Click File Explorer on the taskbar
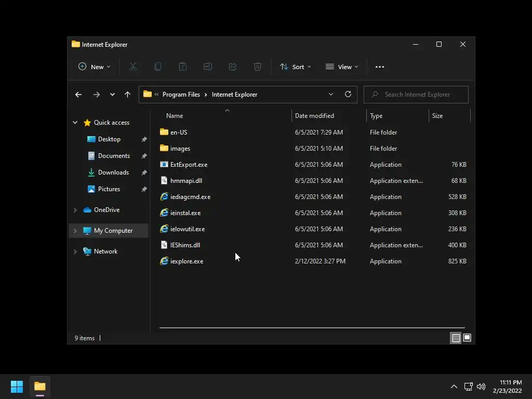The height and width of the screenshot is (399, 532). point(40,387)
